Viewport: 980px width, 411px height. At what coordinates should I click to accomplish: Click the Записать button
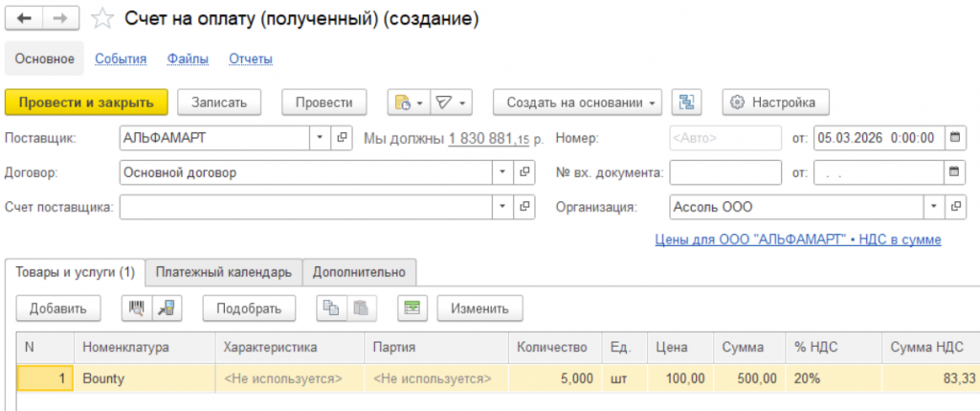coord(219,103)
